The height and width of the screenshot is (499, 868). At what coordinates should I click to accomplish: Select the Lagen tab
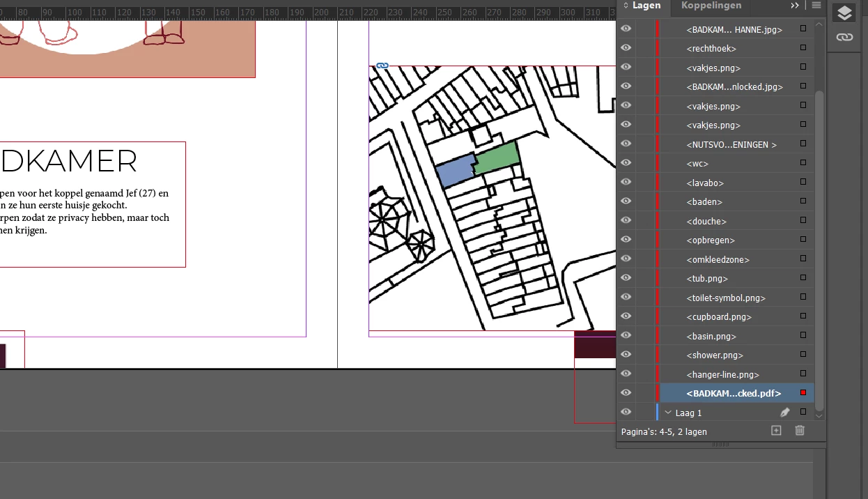[x=646, y=6]
